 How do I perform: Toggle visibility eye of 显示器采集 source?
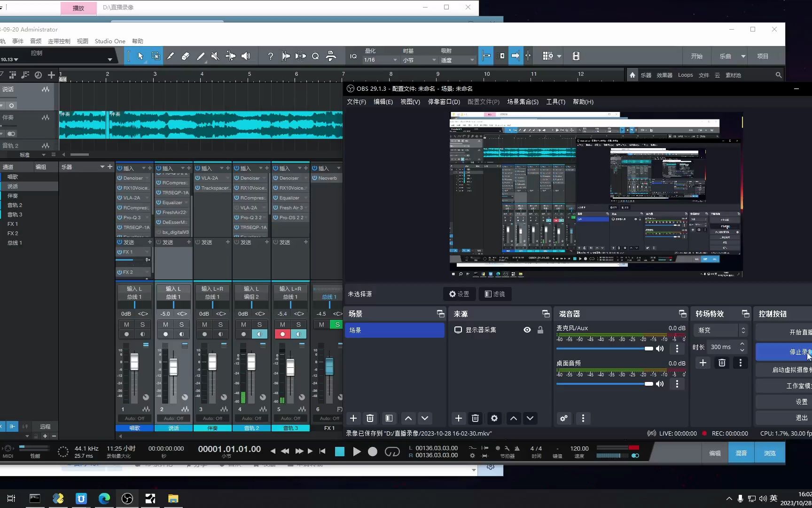pyautogui.click(x=527, y=330)
